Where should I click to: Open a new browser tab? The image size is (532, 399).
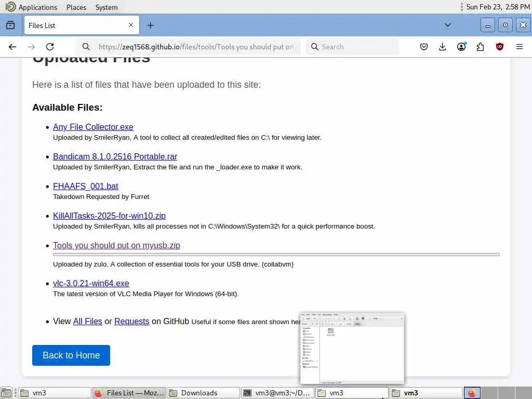(150, 25)
